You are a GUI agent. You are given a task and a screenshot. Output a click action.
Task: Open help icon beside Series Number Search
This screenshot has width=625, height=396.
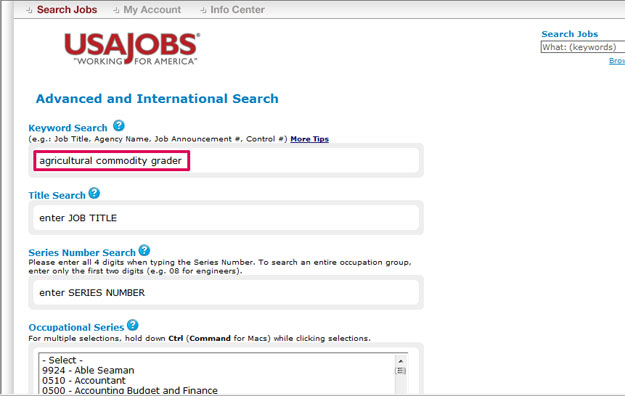point(144,250)
